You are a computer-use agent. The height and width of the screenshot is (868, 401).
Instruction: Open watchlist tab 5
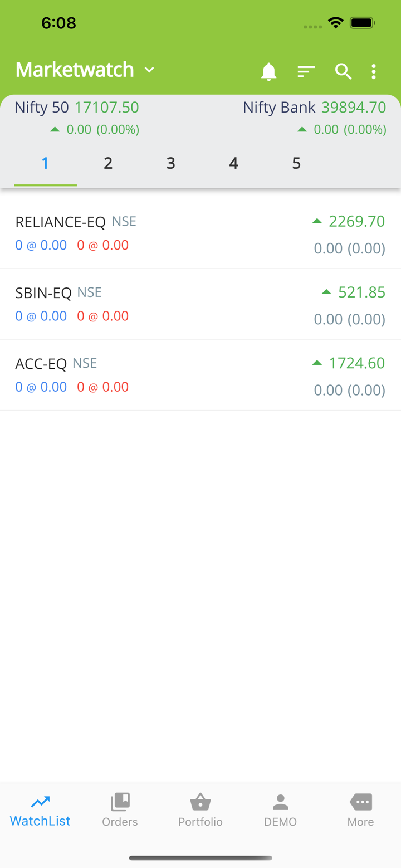[296, 163]
